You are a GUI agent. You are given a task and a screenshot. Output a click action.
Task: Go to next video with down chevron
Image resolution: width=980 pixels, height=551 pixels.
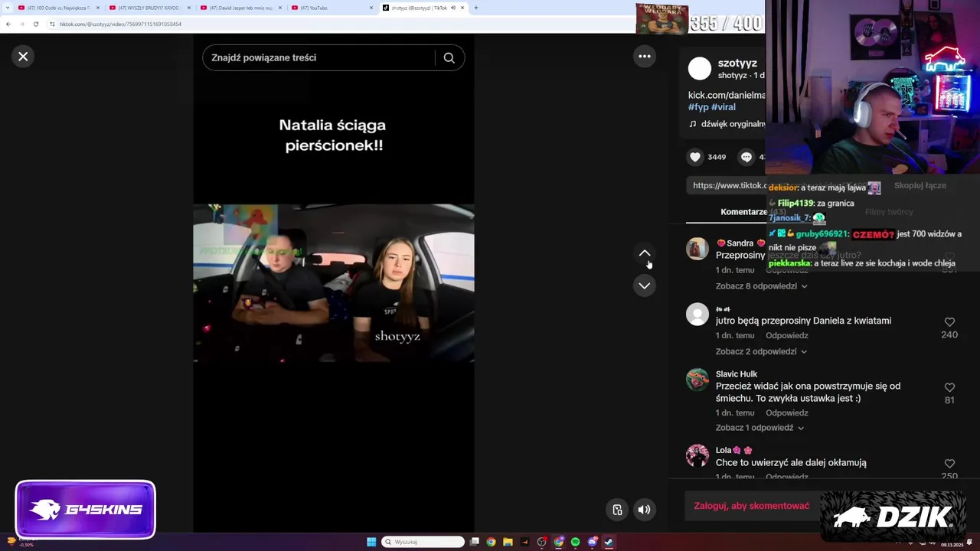coord(645,285)
